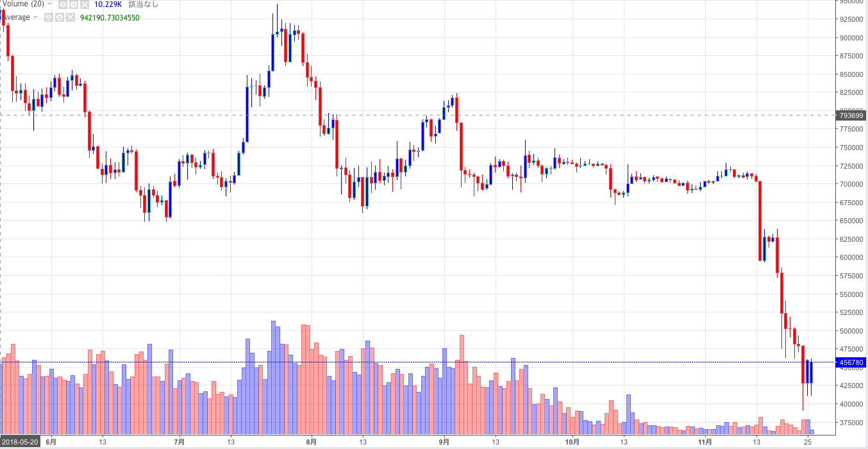Click the crosshair price label 793699
Image resolution: width=868 pixels, height=449 pixels.
point(851,115)
